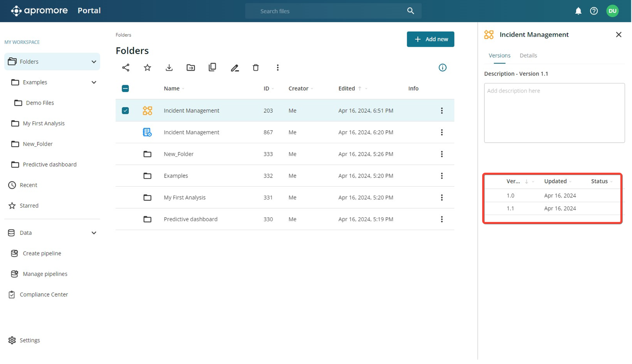632x364 pixels.
Task: Click the move to folder icon
Action: [191, 67]
